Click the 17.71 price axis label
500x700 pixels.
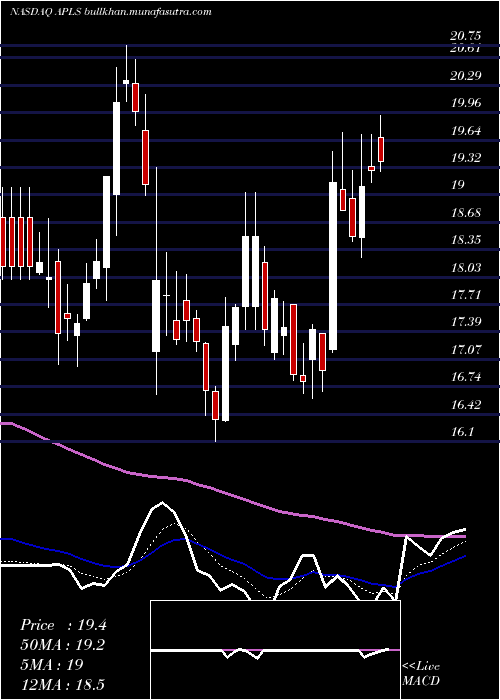coord(466,295)
